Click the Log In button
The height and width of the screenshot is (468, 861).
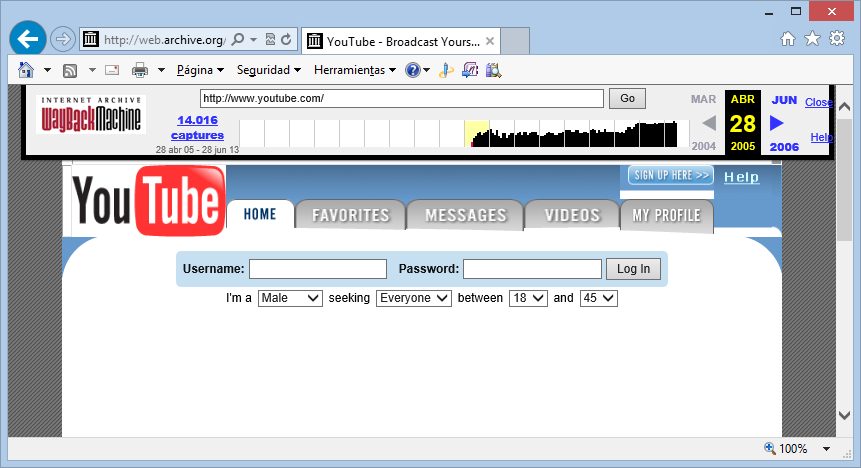pyautogui.click(x=633, y=269)
